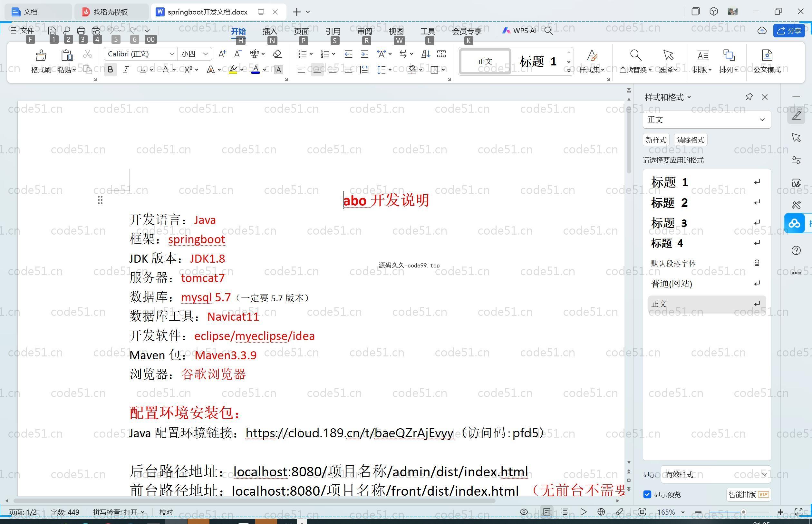812x524 pixels.
Task: Open the cloud.189.cn hyperlink
Action: (349, 433)
